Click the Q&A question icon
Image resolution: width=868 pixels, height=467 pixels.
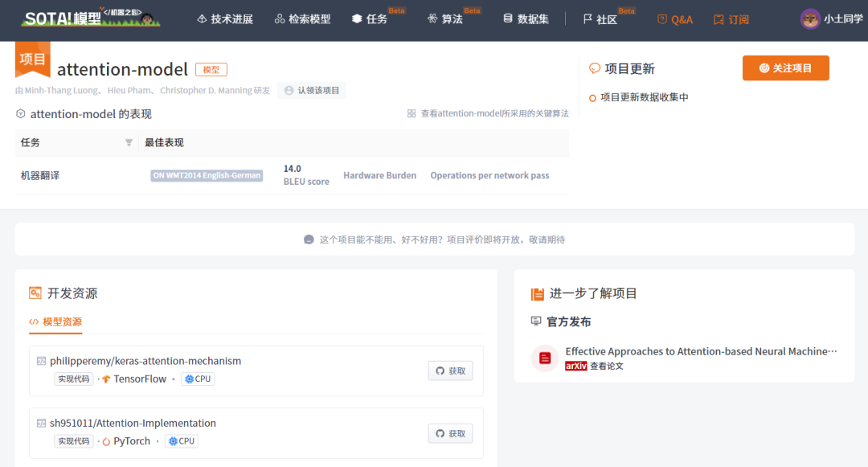tap(662, 19)
